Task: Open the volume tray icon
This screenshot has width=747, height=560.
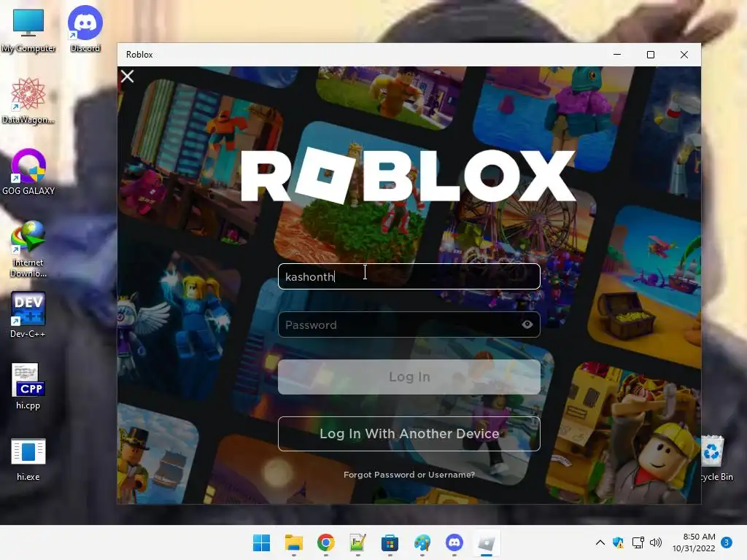Action: click(x=656, y=542)
